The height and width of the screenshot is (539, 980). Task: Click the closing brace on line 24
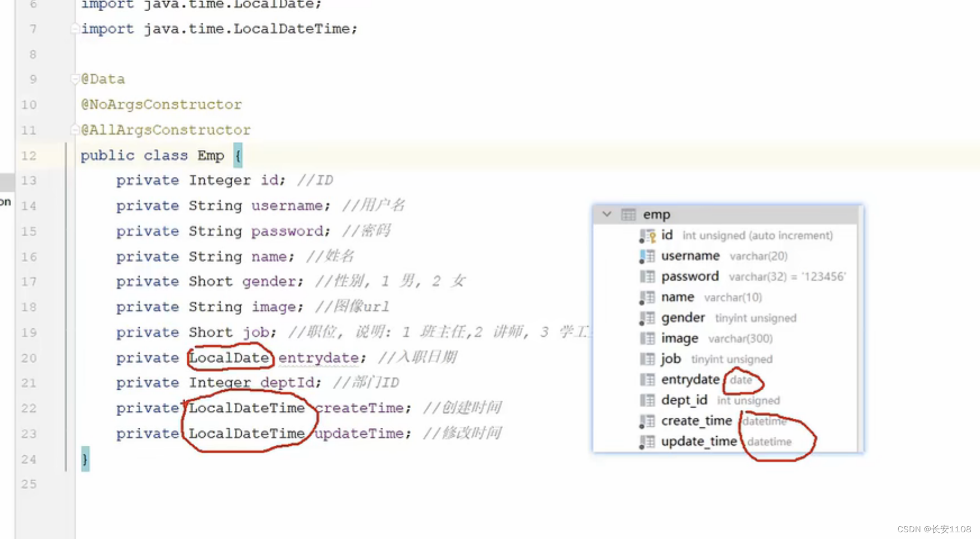(x=85, y=459)
